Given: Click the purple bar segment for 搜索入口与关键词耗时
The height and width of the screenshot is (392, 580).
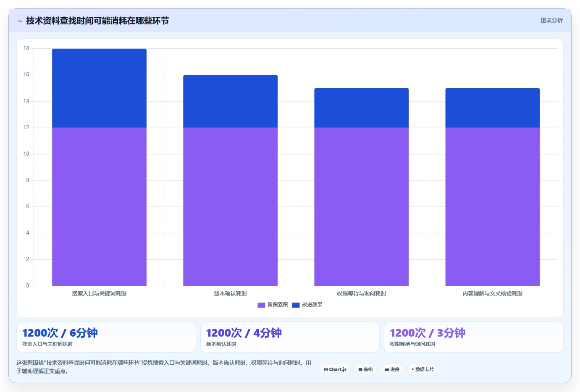Looking at the screenshot, I should click(99, 206).
